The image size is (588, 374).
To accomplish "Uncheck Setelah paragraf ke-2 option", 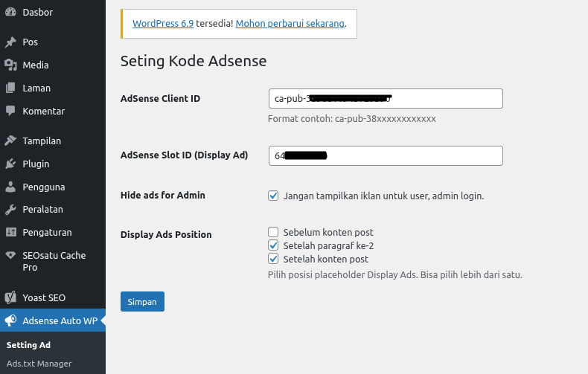I will pos(273,245).
